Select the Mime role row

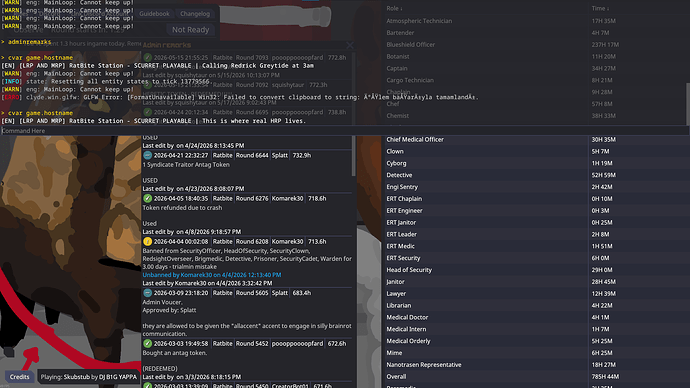coord(536,353)
